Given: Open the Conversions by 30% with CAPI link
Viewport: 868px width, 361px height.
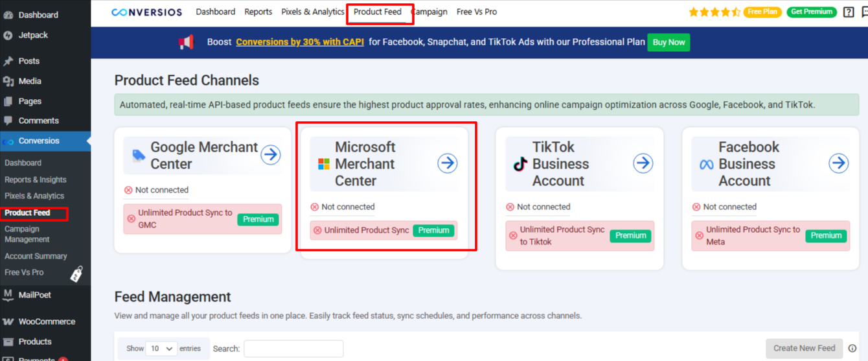Looking at the screenshot, I should pyautogui.click(x=300, y=42).
